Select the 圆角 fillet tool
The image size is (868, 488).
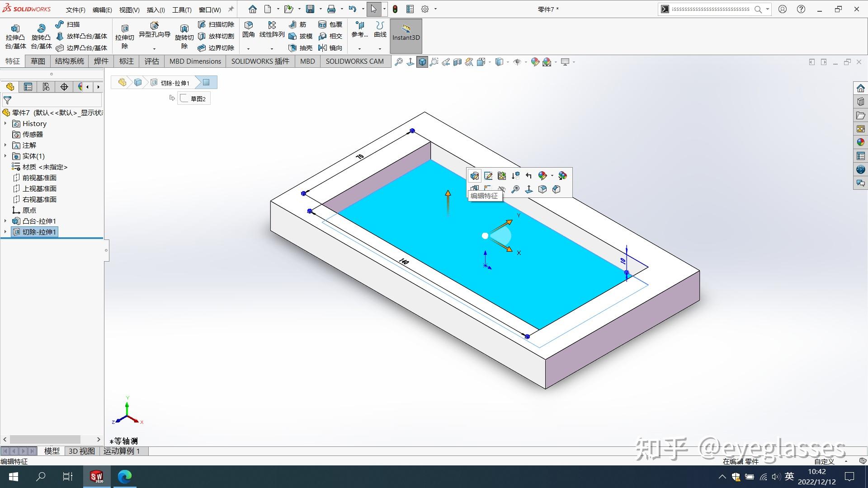click(248, 29)
